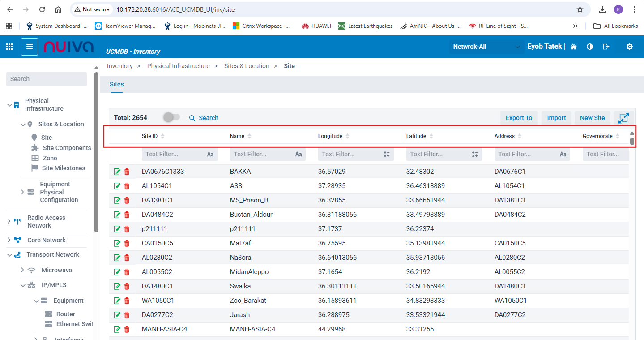This screenshot has height=340, width=644.
Task: Toggle the contrast theme icon
Action: 590,47
